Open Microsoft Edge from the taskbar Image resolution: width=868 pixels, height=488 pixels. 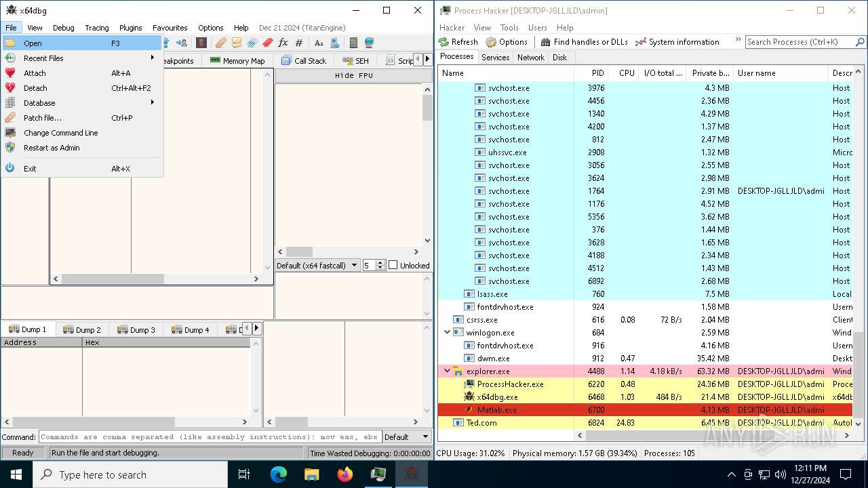click(279, 474)
